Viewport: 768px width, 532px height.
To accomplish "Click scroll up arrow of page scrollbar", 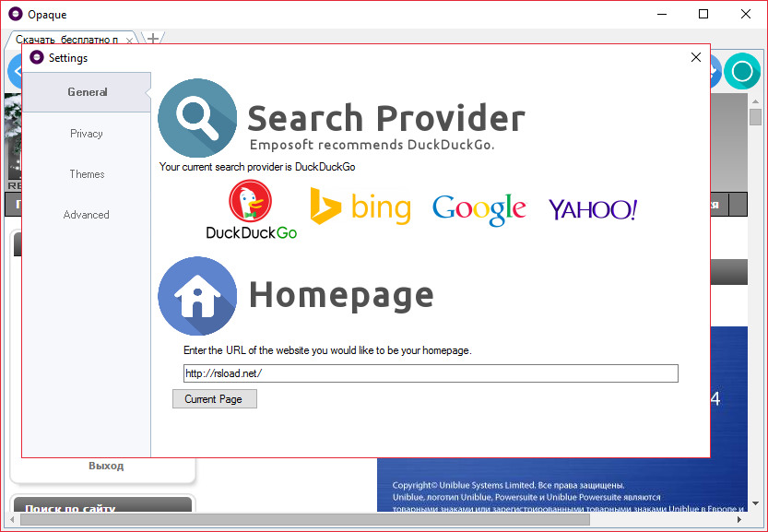I will coord(755,100).
